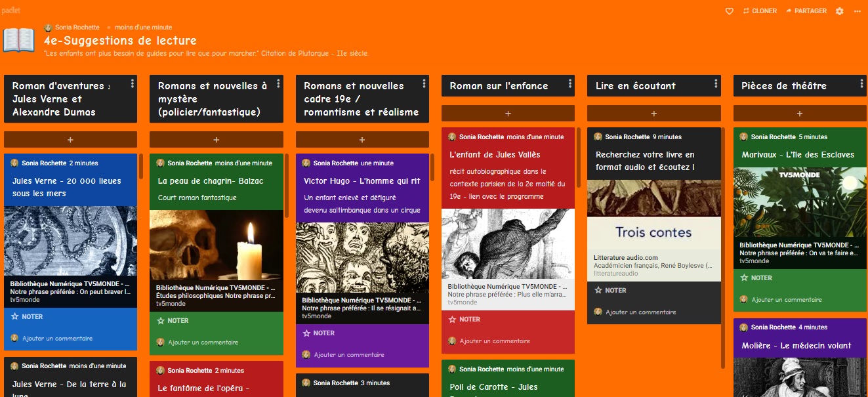Open the PARTAGER share option
868x397 pixels.
tap(806, 11)
